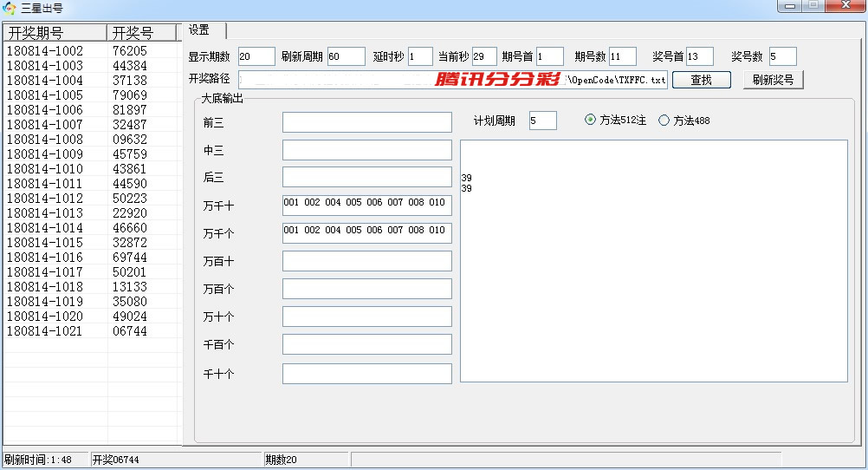Click the 开奖号 column header
This screenshot has width=868, height=470.
(143, 33)
